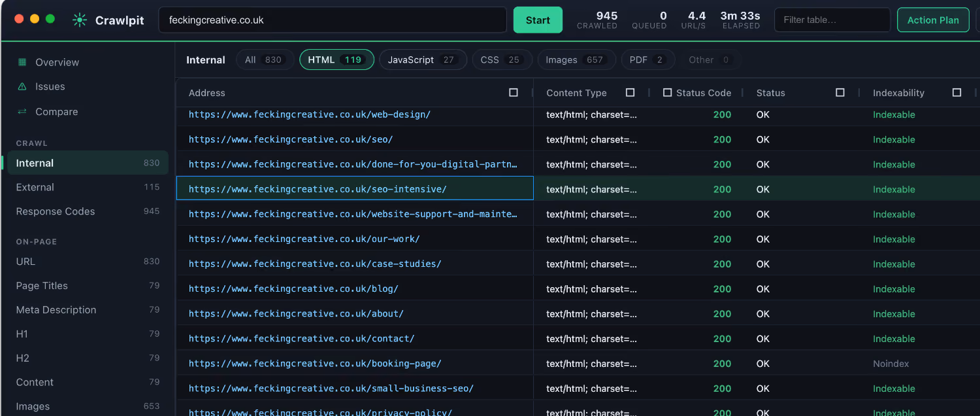Open the /our-work/ URL link

304,239
